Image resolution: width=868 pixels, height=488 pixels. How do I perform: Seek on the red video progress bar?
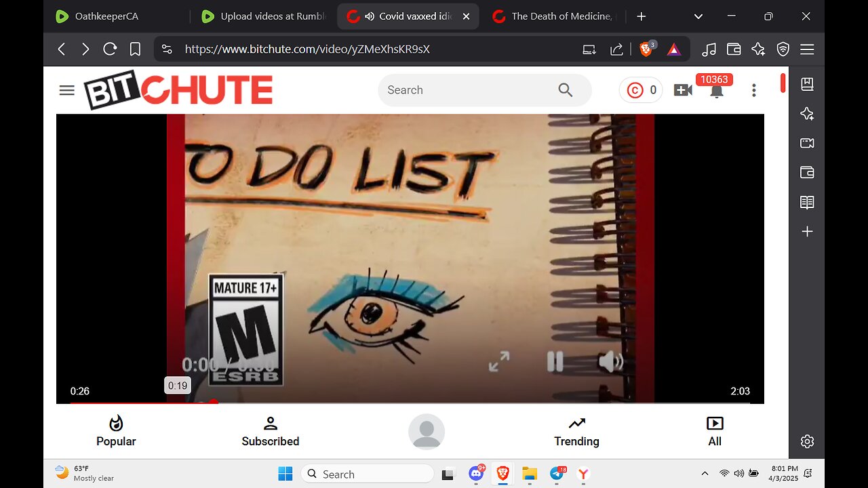410,402
